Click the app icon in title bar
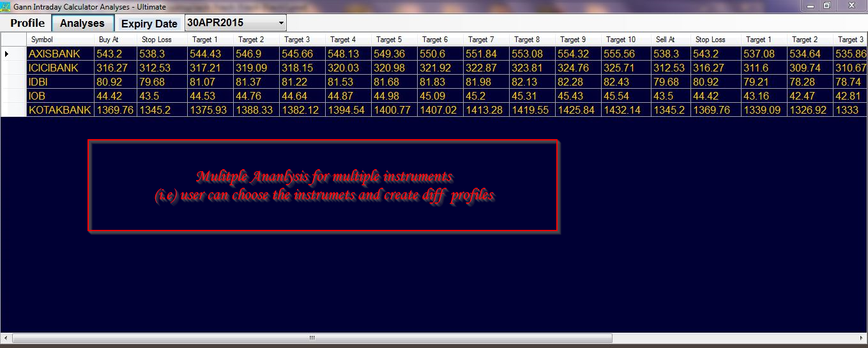868x348 pixels. pyautogui.click(x=6, y=6)
